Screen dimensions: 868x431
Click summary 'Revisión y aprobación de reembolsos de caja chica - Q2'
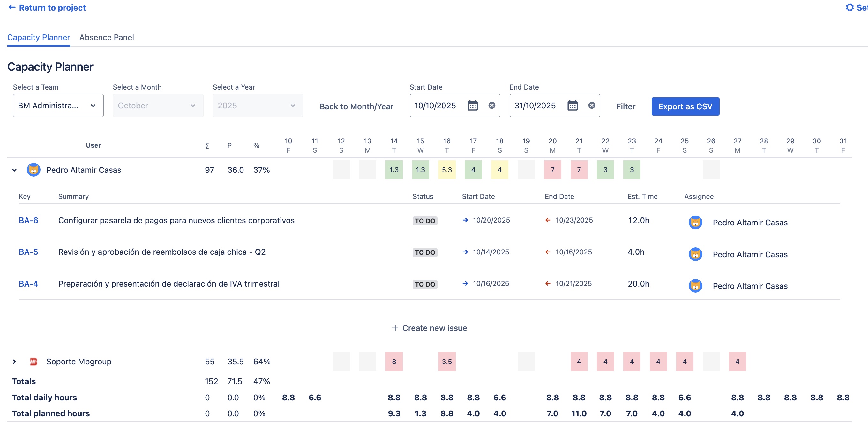162,252
